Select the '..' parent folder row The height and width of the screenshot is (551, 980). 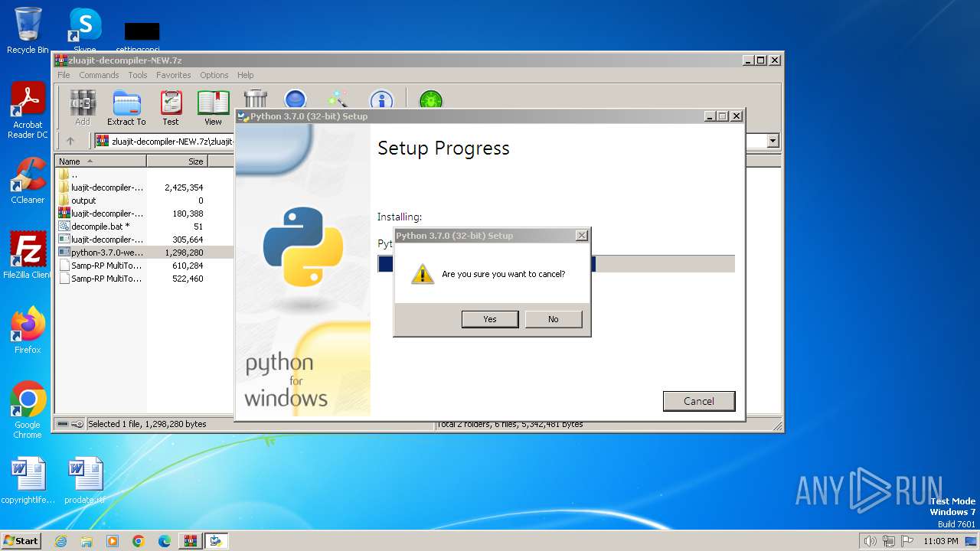point(144,174)
